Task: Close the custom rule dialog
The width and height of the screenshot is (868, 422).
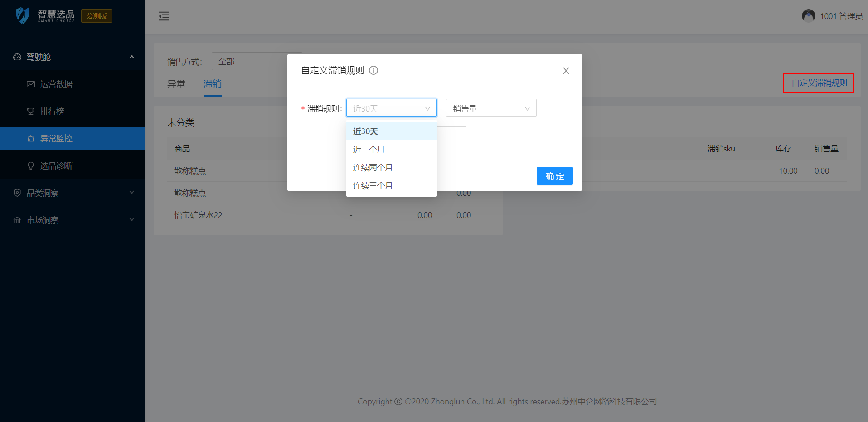Action: (566, 71)
